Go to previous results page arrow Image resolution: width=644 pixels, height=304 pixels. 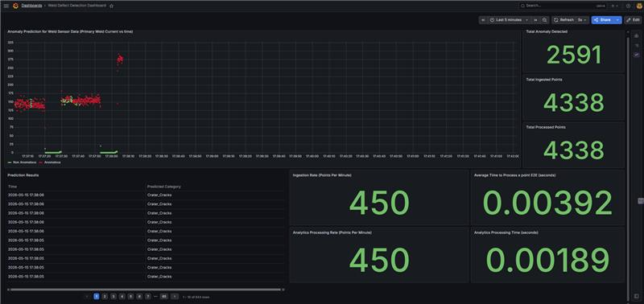coord(87,296)
